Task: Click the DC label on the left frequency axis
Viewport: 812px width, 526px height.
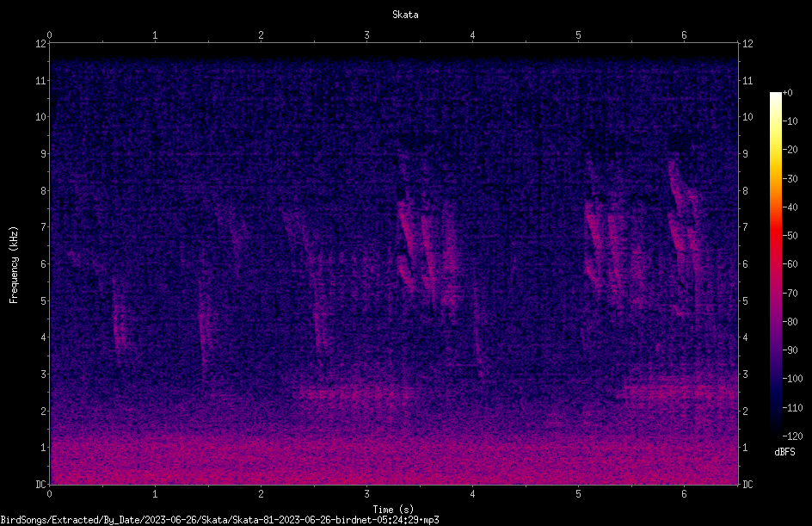Action: (x=41, y=485)
